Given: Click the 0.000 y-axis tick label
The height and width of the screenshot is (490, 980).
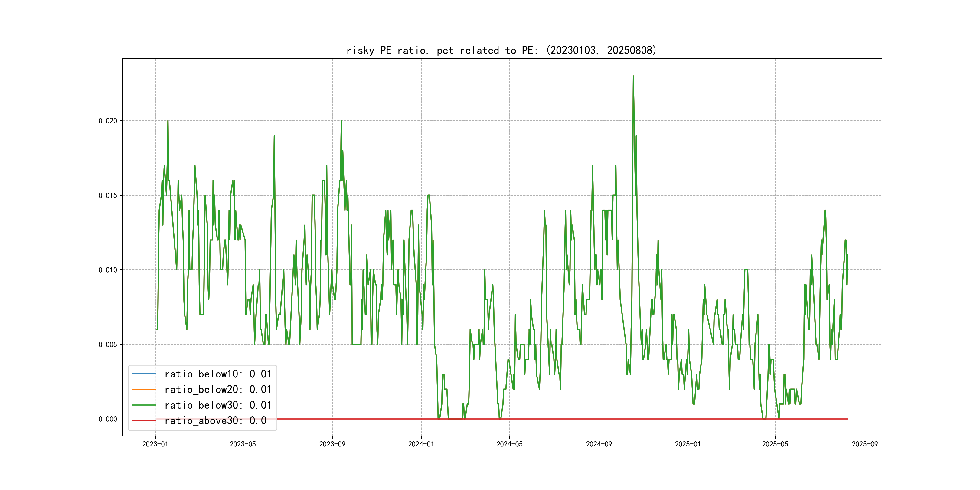Looking at the screenshot, I should (108, 419).
